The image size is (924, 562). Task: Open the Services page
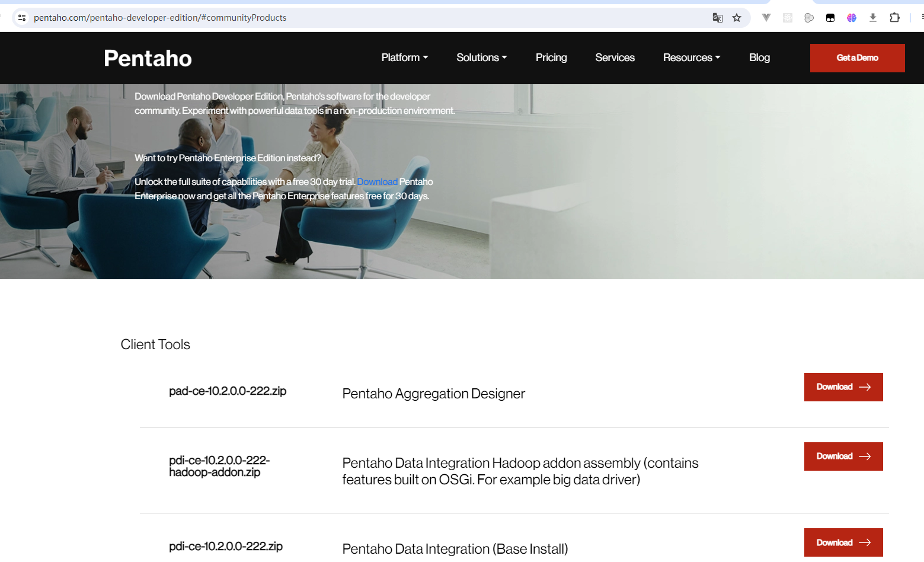[615, 58]
